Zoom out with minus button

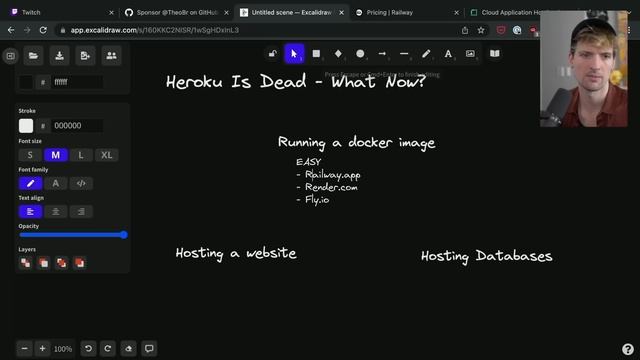[x=24, y=349]
